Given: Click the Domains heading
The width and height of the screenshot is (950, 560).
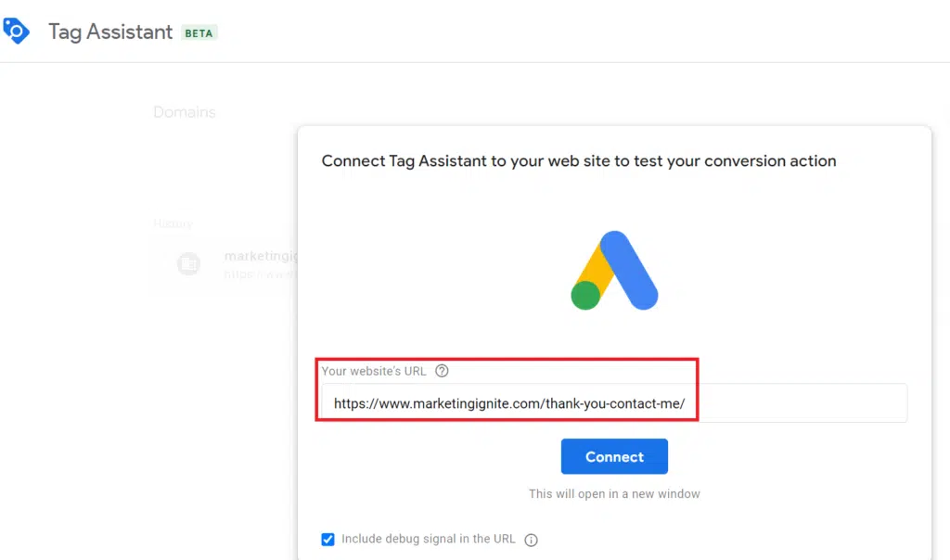Looking at the screenshot, I should pos(185,112).
